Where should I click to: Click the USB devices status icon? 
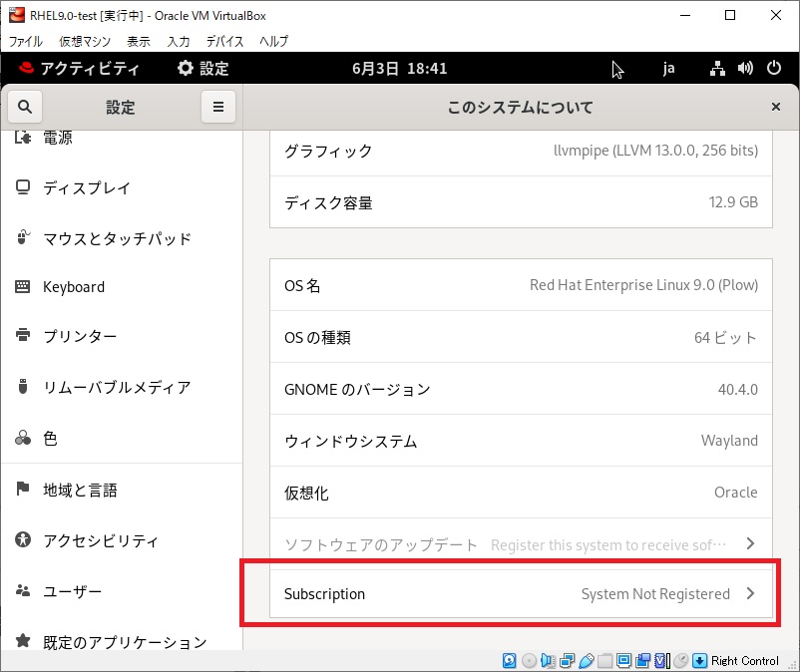point(587,661)
